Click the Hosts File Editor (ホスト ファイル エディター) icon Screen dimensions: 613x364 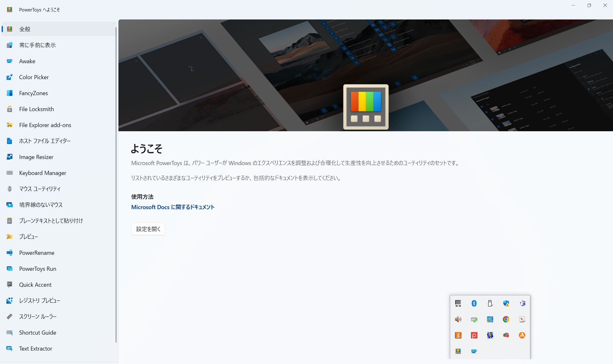[10, 141]
